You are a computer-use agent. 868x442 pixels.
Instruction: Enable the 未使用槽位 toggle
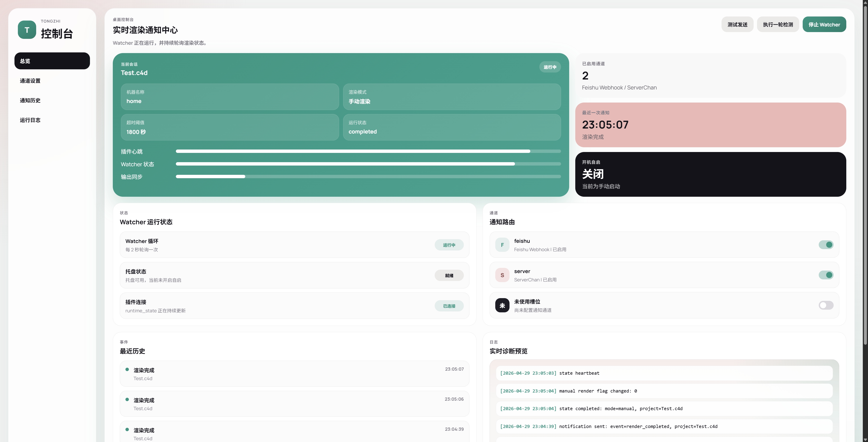coord(826,305)
